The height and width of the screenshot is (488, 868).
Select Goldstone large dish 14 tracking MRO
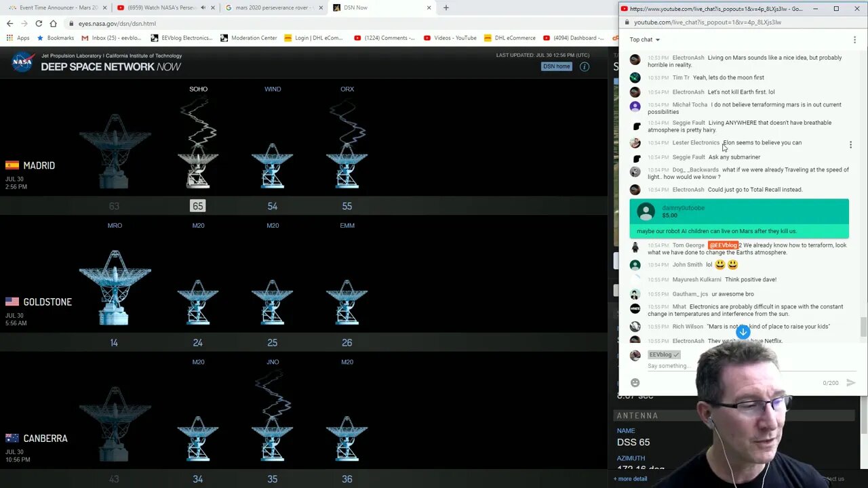click(115, 288)
